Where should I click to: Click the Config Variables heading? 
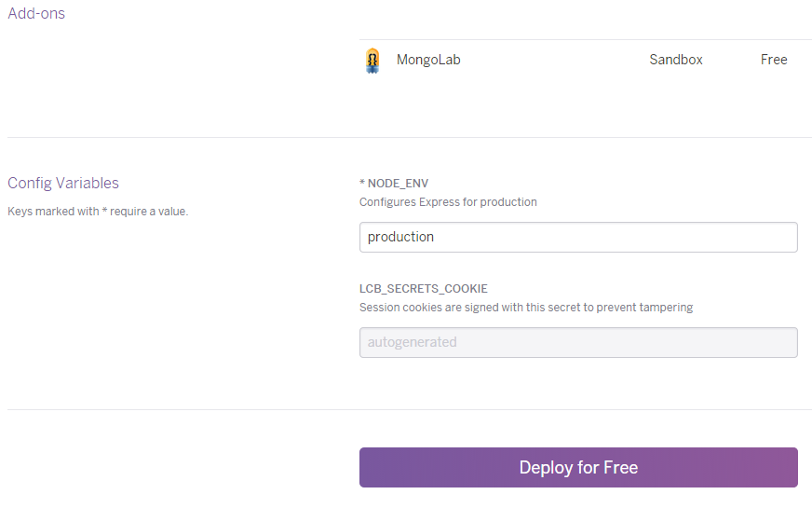63,183
